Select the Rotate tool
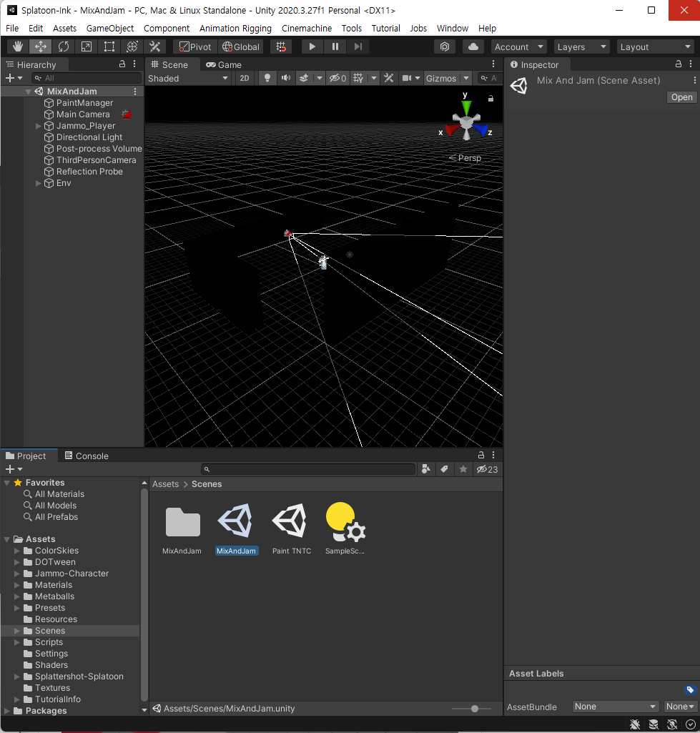This screenshot has width=700, height=733. point(64,46)
